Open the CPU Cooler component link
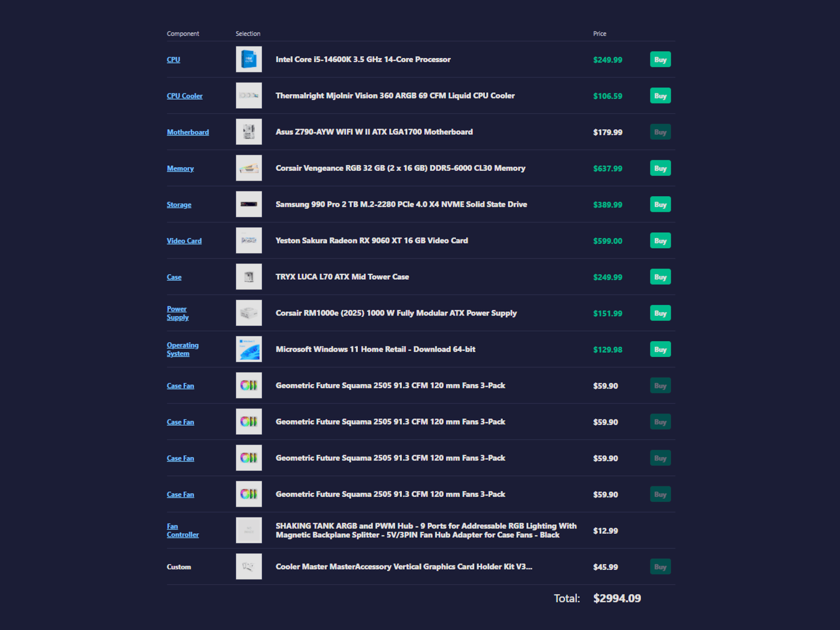 click(185, 96)
